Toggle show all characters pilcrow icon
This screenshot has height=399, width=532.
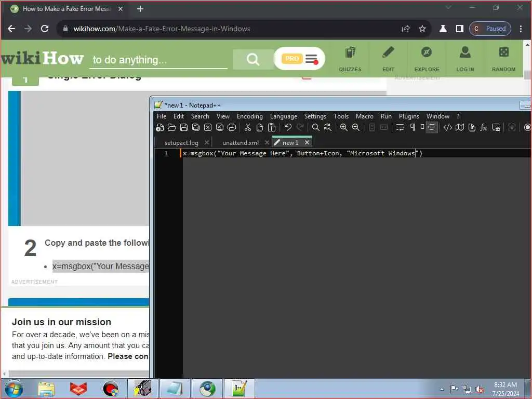[412, 128]
